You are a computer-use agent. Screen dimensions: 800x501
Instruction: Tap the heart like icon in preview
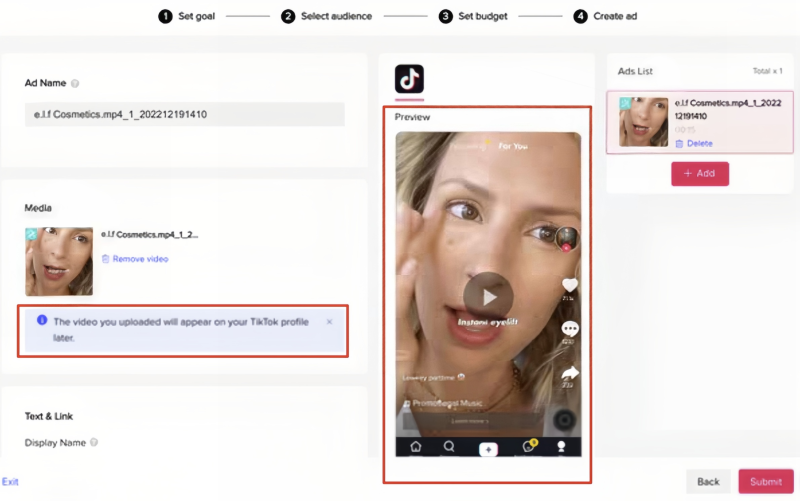(569, 285)
